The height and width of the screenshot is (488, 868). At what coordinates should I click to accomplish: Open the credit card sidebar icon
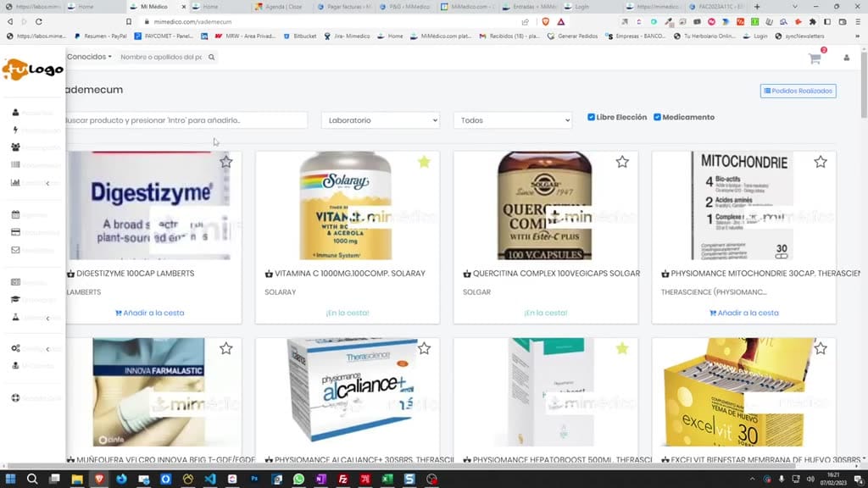(15, 232)
